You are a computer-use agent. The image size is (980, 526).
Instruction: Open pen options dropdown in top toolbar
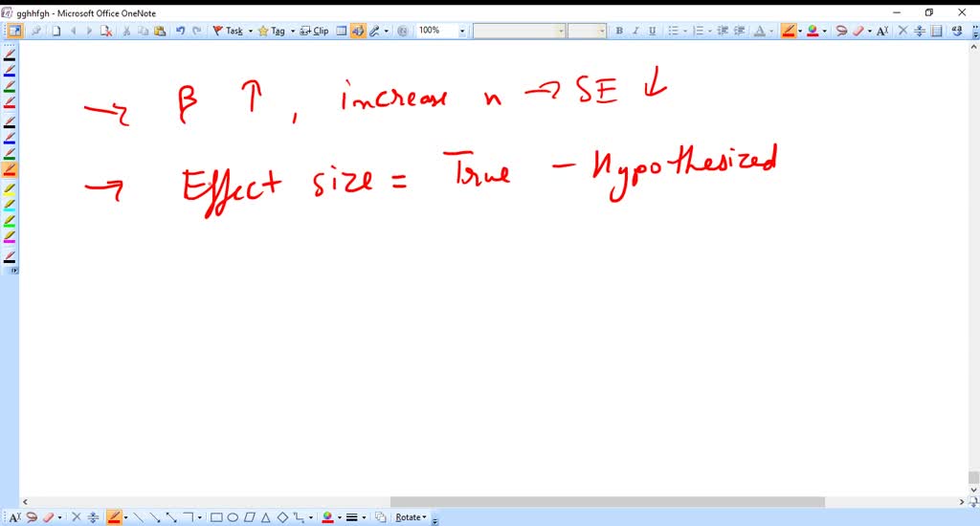pos(800,31)
